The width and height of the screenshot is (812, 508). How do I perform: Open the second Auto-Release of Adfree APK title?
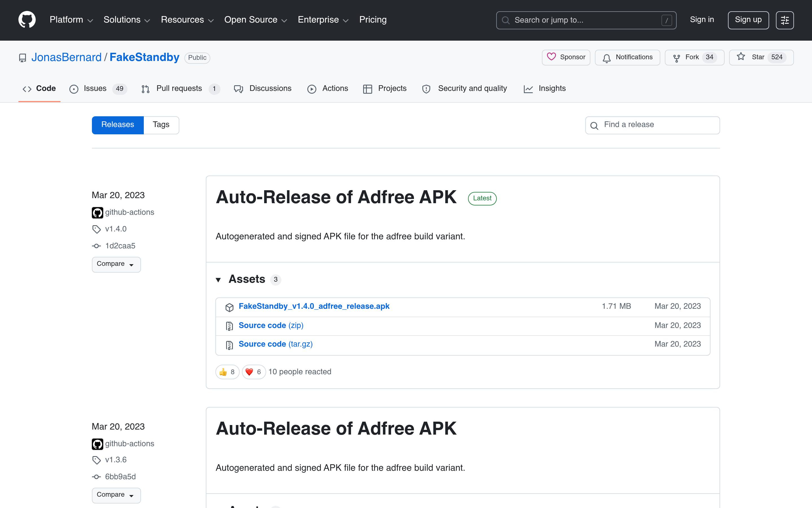pyautogui.click(x=336, y=429)
